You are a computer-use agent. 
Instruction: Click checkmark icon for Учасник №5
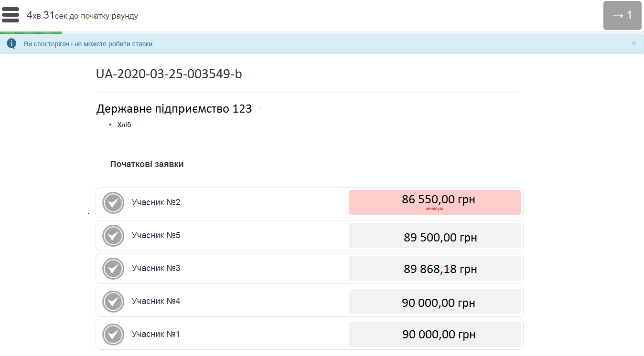pos(113,236)
